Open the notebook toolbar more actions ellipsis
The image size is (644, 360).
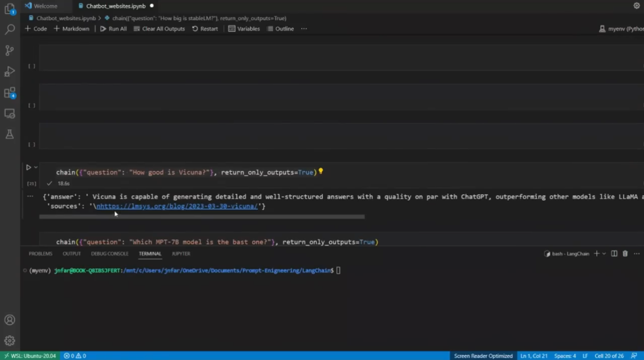[x=304, y=29]
